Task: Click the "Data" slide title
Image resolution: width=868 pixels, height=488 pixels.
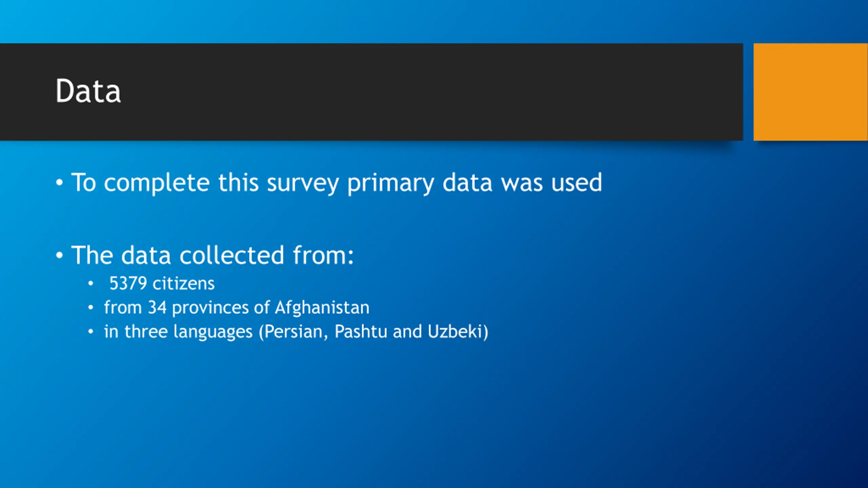Action: click(x=88, y=91)
